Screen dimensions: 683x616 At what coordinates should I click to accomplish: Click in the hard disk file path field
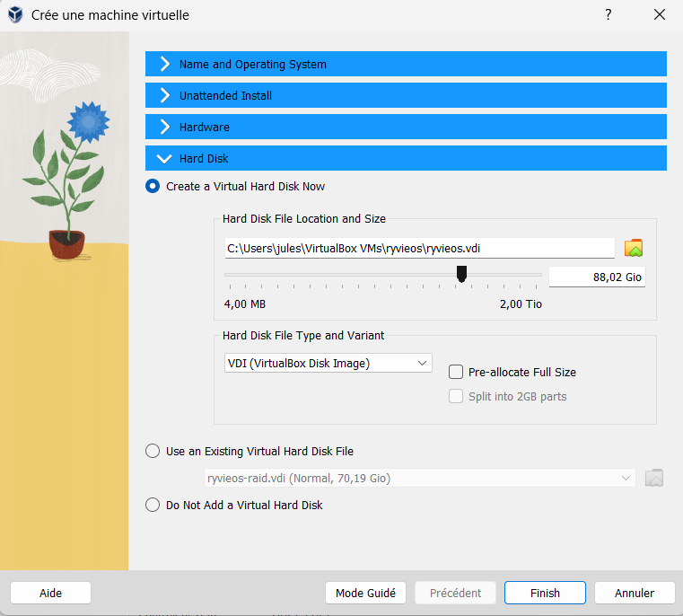[419, 248]
